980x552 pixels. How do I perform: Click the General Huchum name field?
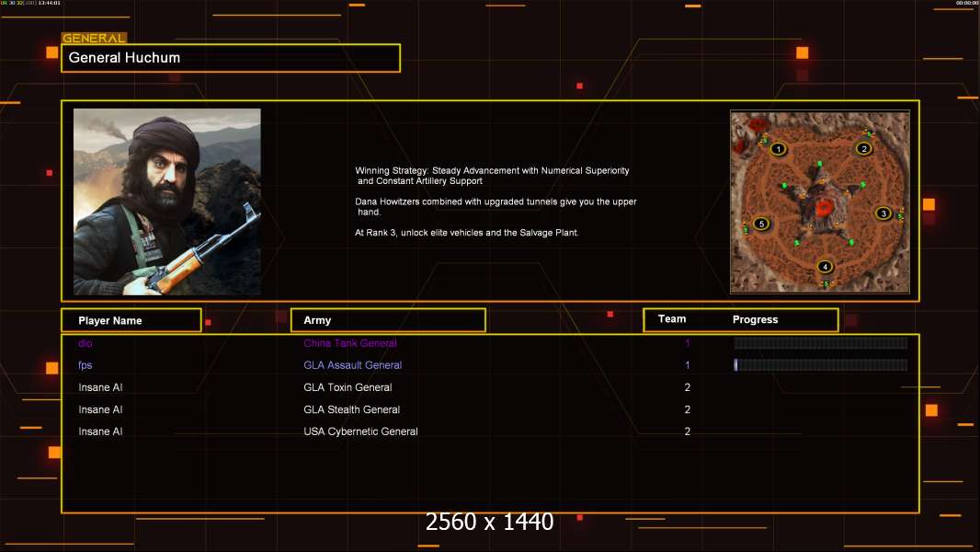click(231, 58)
